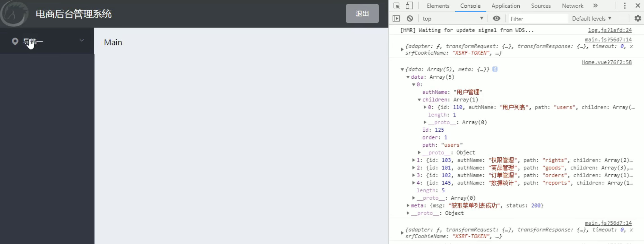Show more DevTools tabs chevron

tap(595, 6)
